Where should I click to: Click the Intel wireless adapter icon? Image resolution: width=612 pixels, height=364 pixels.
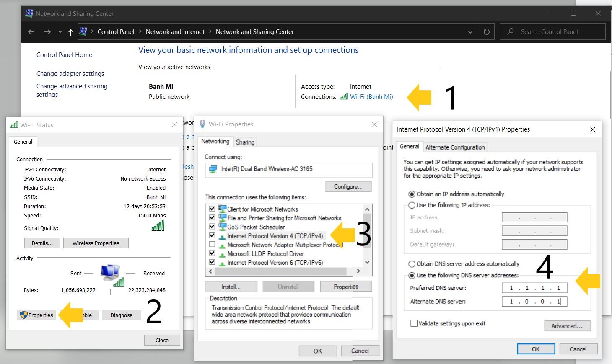click(x=213, y=169)
